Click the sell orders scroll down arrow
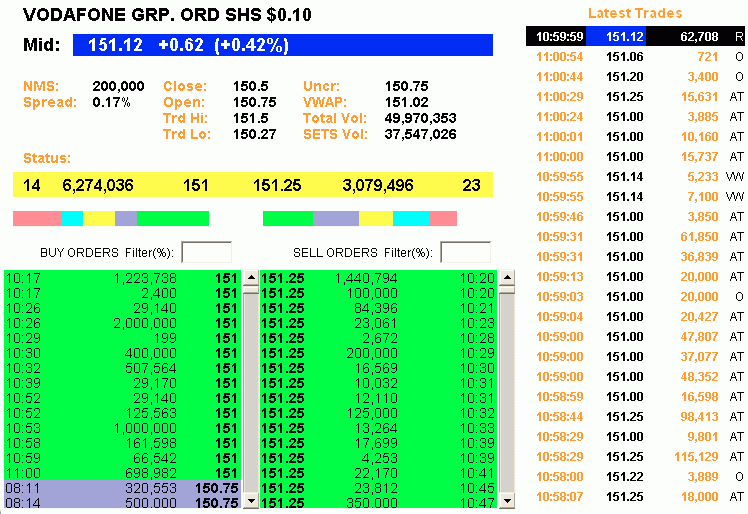The width and height of the screenshot is (748, 514). (x=507, y=501)
